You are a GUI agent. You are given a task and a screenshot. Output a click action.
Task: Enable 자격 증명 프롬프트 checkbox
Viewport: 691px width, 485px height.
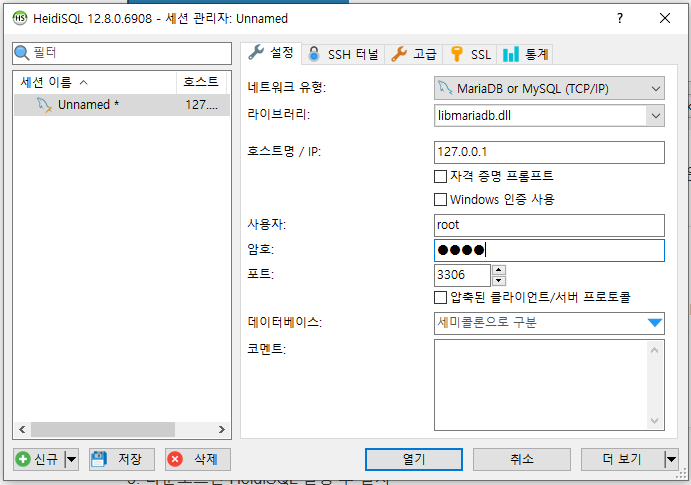click(x=441, y=176)
